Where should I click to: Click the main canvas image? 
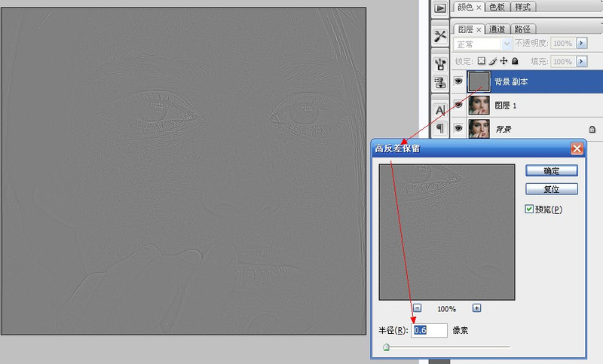click(183, 171)
